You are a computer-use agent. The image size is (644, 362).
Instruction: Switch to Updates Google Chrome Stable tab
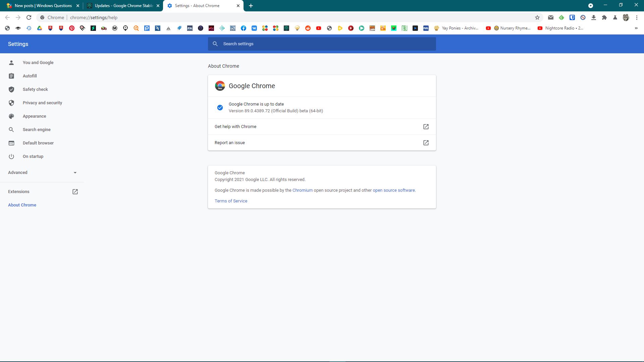tap(123, 6)
